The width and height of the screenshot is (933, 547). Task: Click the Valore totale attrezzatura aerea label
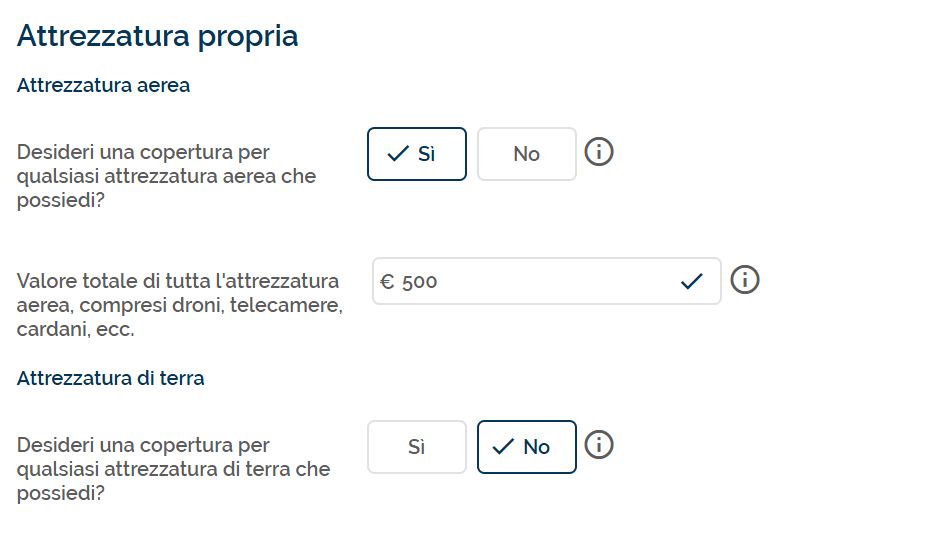click(x=180, y=305)
